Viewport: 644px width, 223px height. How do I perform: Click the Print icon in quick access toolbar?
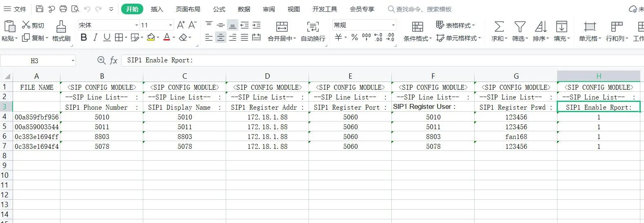tap(63, 9)
